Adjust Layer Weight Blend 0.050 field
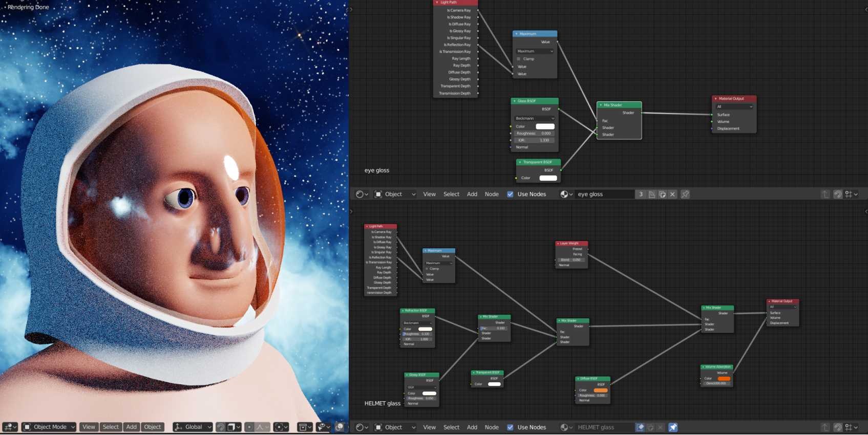Viewport: 868px width, 435px height. 571,260
